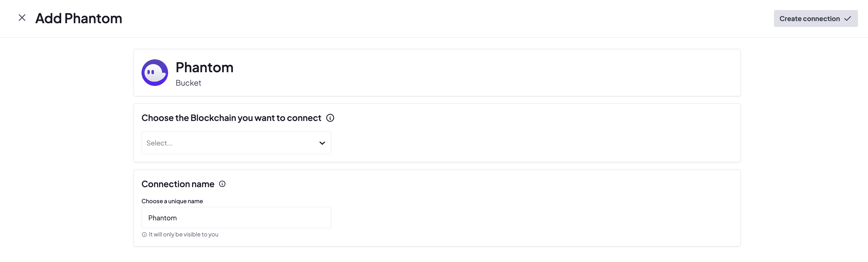
Task: Click the Phantom ghost logo
Action: coord(155,72)
